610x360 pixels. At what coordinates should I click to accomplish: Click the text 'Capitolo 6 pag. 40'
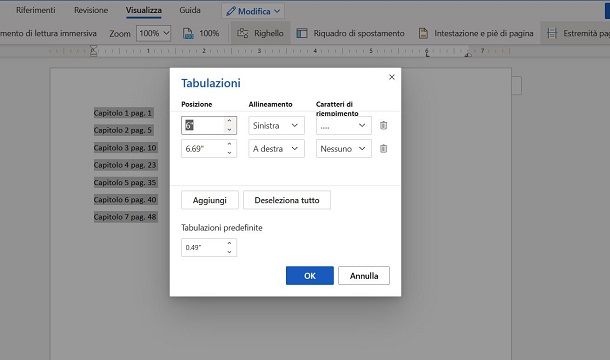click(x=125, y=200)
